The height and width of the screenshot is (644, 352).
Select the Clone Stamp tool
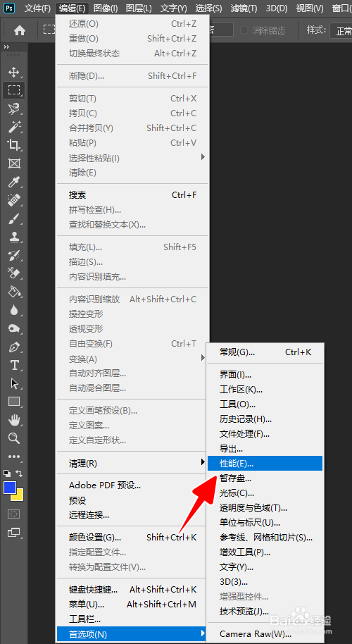click(14, 237)
